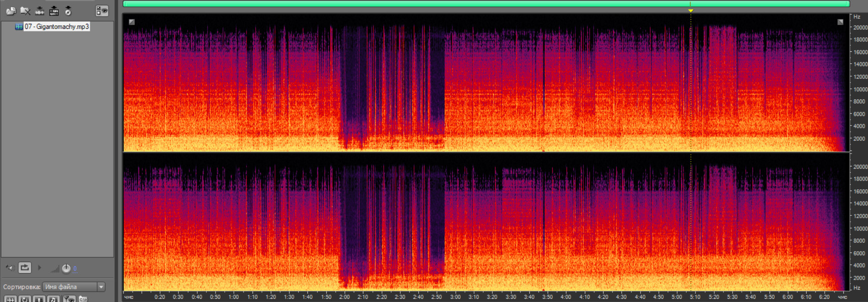Insert file into Edit View waveform icon
The height and width of the screenshot is (302, 868).
point(40,11)
